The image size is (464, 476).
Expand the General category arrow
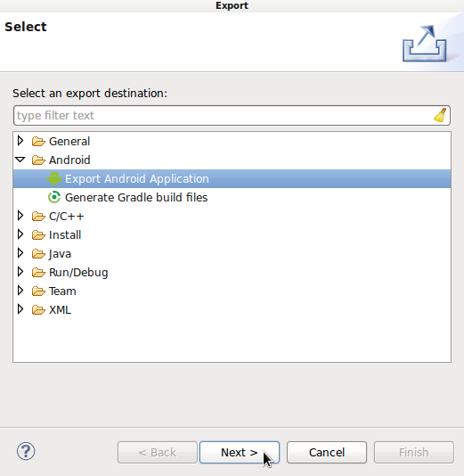tap(20, 141)
